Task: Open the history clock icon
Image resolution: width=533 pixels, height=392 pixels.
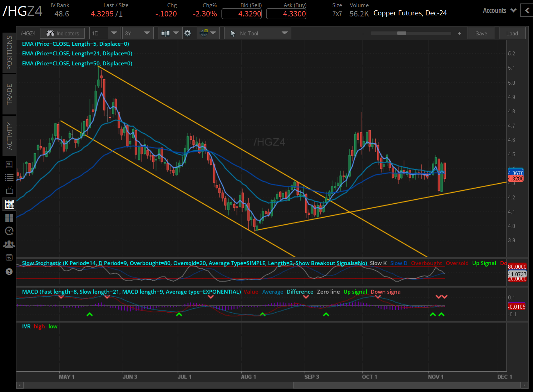Action: [x=9, y=231]
